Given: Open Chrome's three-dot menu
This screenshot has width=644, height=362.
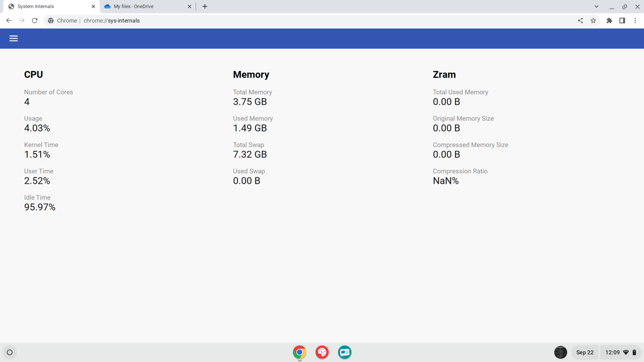Looking at the screenshot, I should 635,21.
